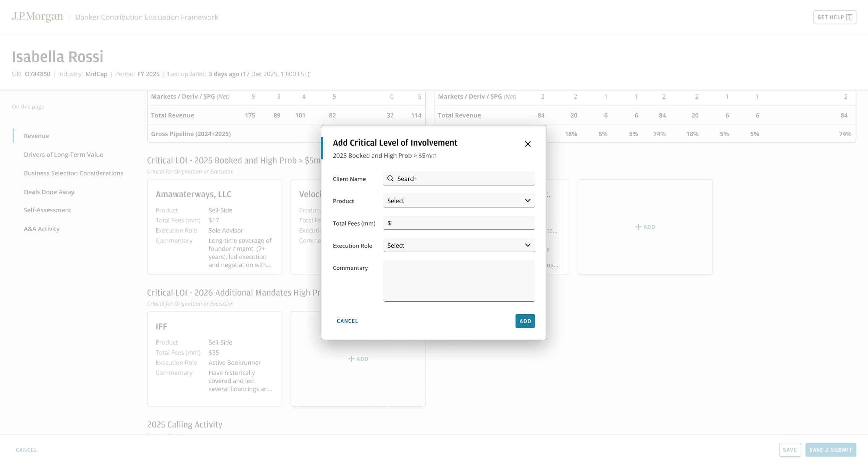Click the plus ADD card in 2025 Booked row
Screen dimensions: 868x465
645,227
